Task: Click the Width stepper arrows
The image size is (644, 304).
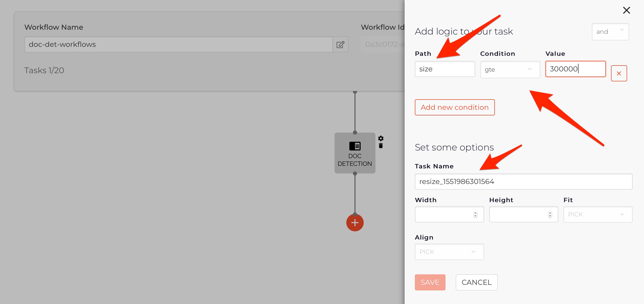Action: coord(475,214)
